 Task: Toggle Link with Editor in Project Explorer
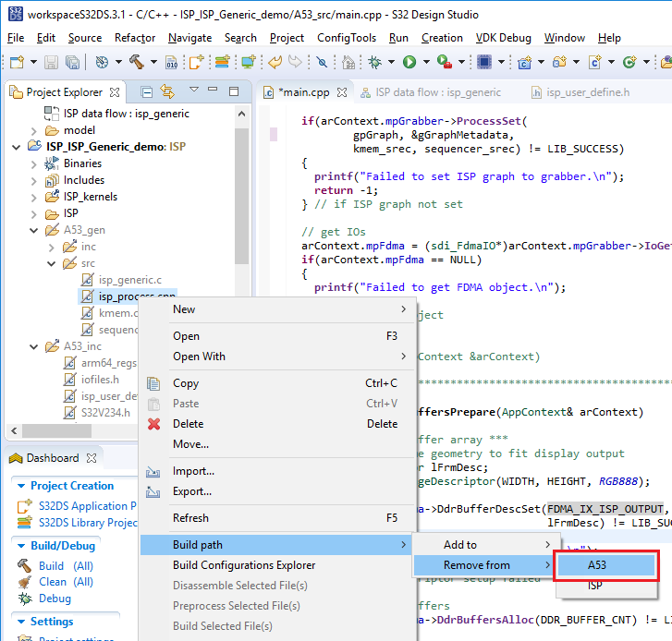(x=167, y=91)
